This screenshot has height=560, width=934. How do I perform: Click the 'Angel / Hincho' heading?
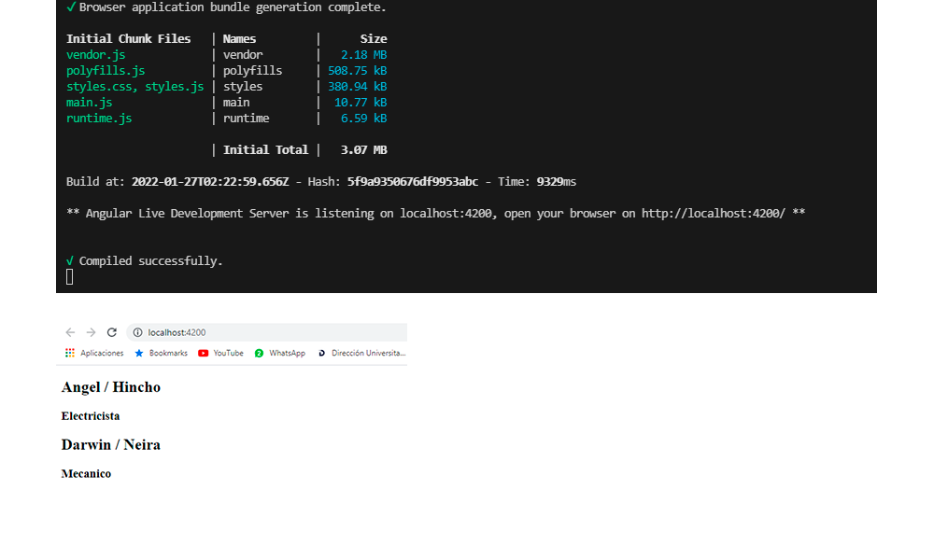[x=111, y=386]
